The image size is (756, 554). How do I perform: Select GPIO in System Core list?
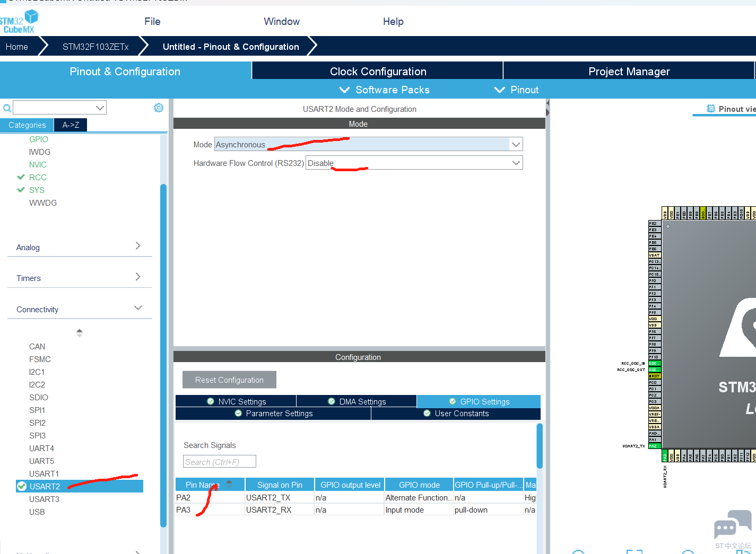point(39,139)
